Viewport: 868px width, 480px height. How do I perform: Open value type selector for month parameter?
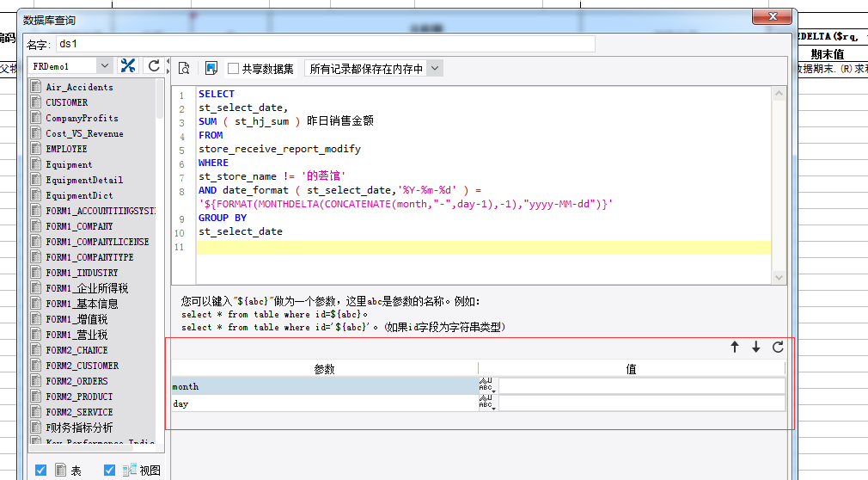pos(487,385)
